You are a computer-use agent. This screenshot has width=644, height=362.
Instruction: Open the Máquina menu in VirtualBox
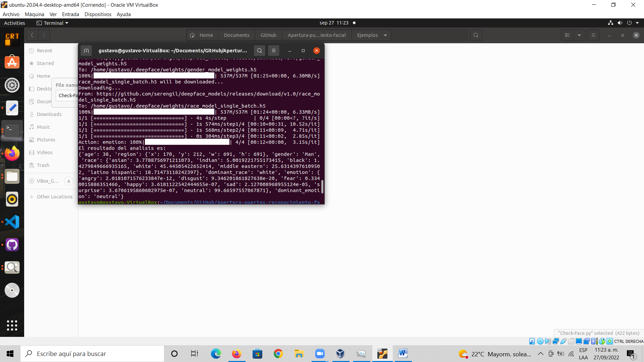tap(34, 14)
